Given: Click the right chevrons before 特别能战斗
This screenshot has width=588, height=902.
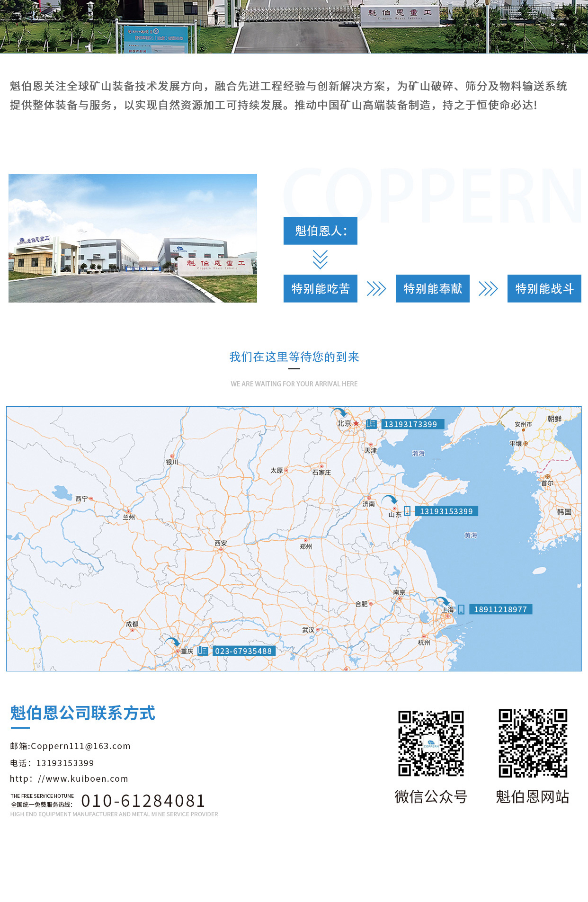Looking at the screenshot, I should (488, 289).
